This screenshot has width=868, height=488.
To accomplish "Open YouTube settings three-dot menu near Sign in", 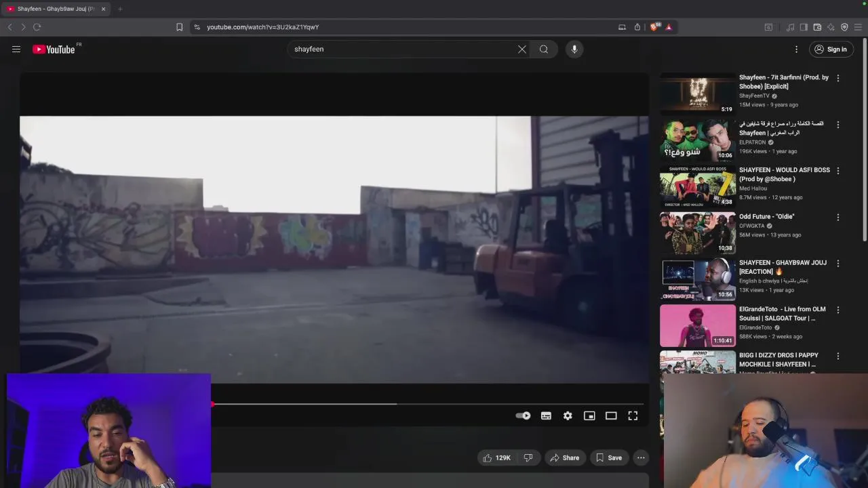I will pos(796,49).
